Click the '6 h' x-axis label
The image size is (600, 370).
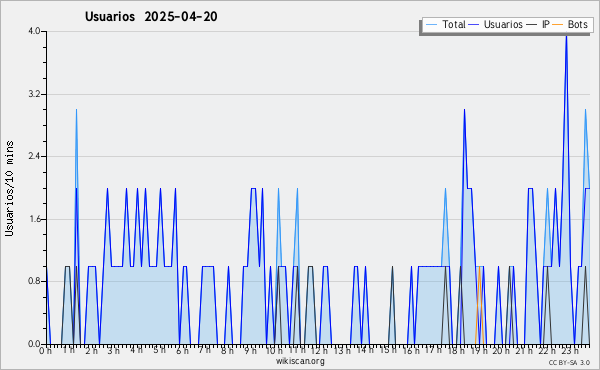(x=182, y=351)
